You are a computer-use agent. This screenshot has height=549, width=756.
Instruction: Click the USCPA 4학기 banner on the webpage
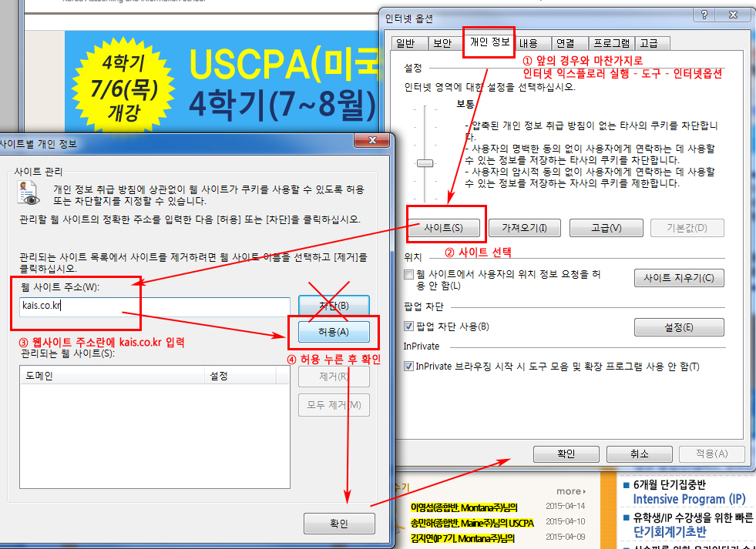coord(221,82)
